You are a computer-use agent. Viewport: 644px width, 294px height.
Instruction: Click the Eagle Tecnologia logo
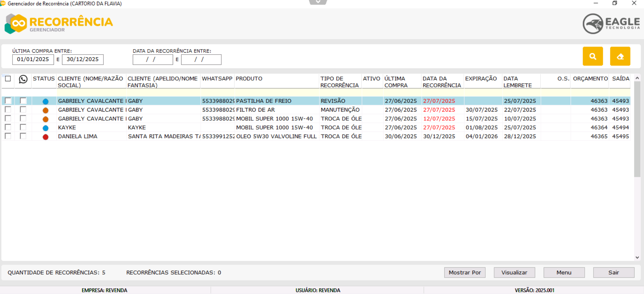click(x=611, y=24)
